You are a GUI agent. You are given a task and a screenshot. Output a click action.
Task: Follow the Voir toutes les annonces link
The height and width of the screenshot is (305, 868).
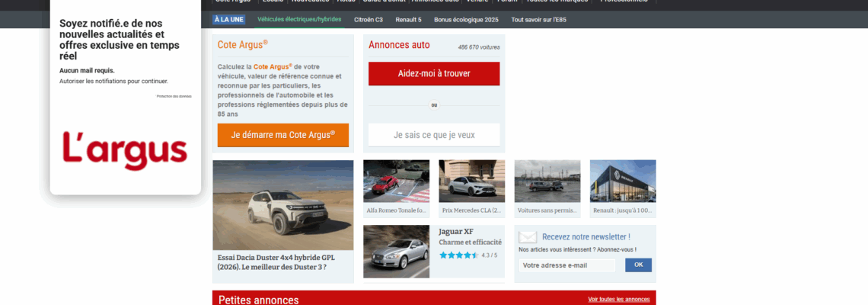pyautogui.click(x=618, y=299)
